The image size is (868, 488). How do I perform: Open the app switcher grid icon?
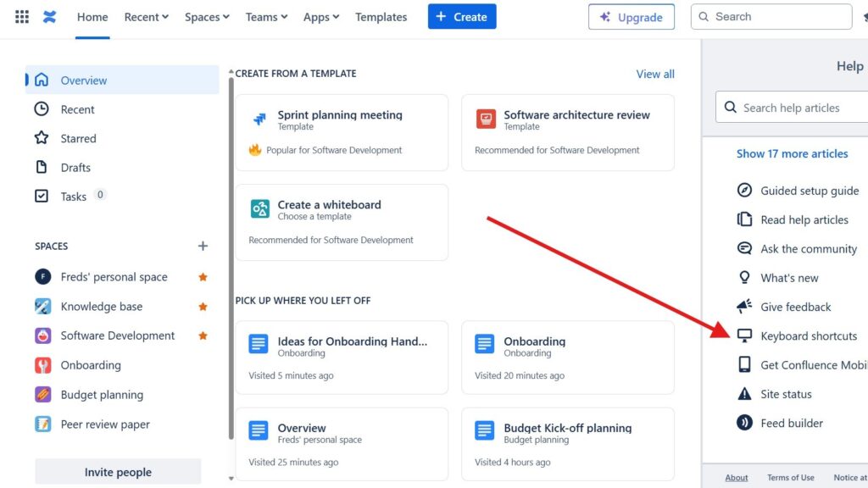point(21,16)
